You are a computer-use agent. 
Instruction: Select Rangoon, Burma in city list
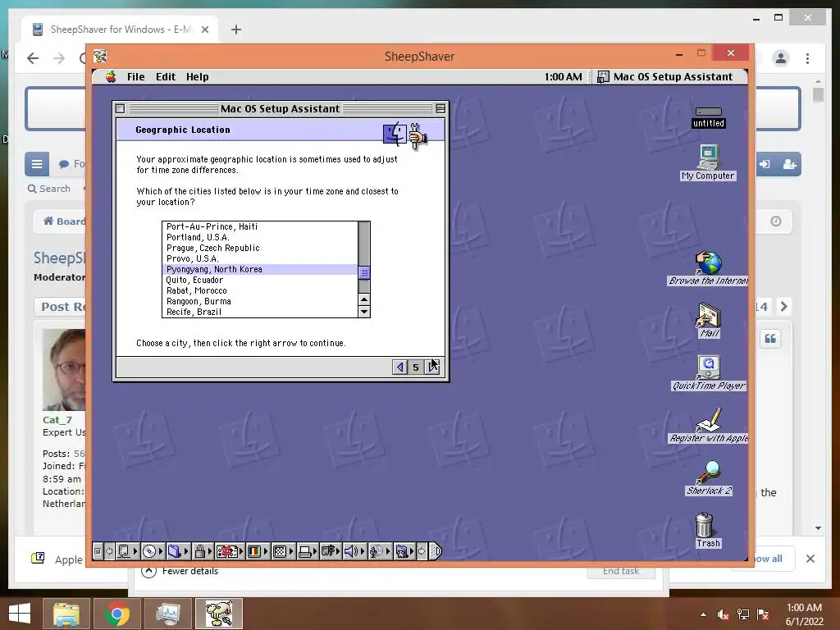tap(260, 302)
